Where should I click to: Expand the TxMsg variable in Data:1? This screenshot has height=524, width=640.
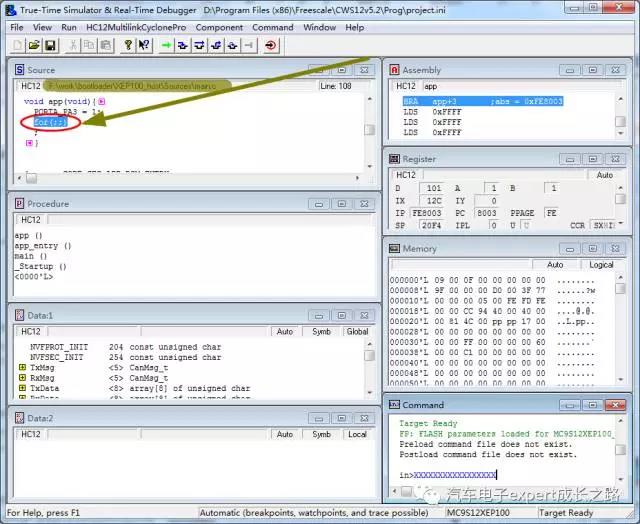pos(22,368)
